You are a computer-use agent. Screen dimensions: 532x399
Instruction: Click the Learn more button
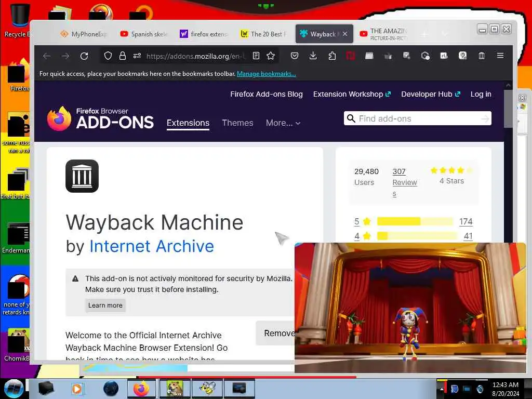tap(105, 305)
